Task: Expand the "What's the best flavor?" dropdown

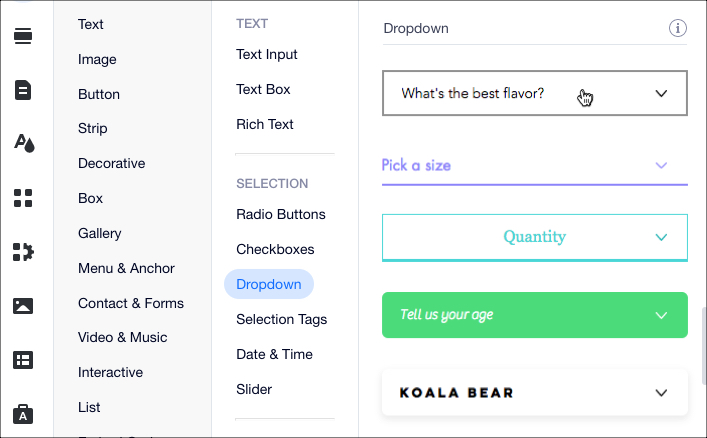Action: coord(535,93)
